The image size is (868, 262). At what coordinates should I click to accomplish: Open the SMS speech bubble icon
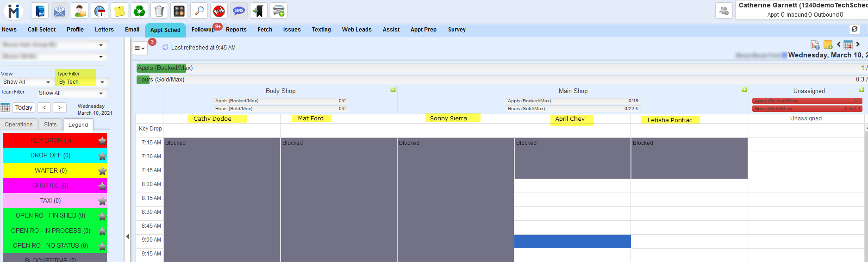[x=239, y=11]
